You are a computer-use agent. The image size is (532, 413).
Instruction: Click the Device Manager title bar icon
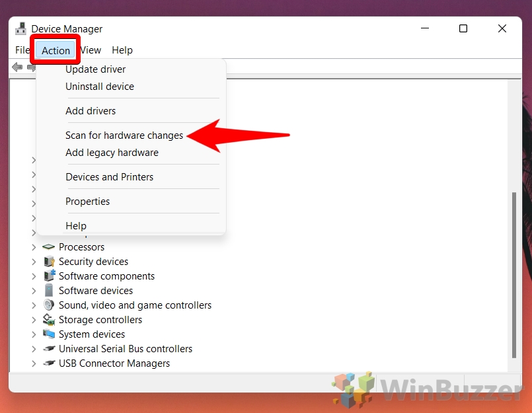click(20, 29)
